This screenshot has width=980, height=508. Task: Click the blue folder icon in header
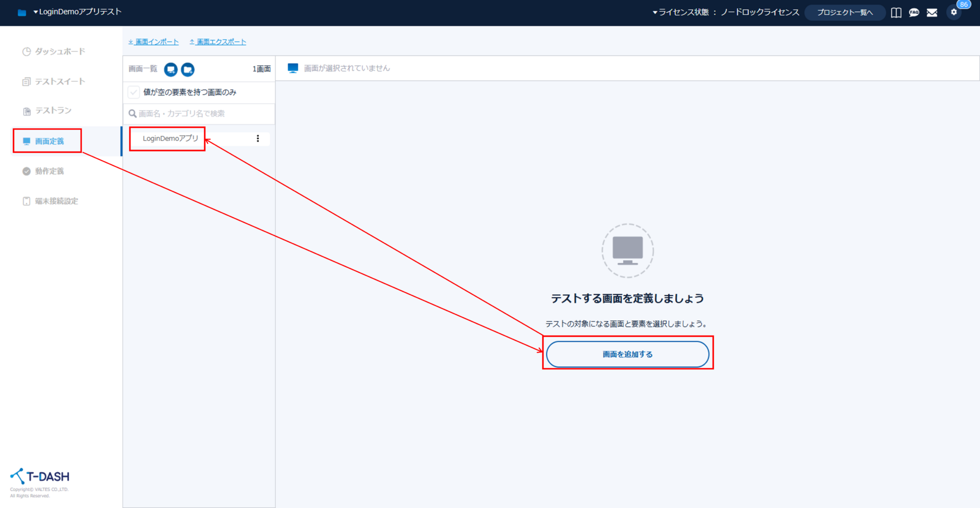[22, 12]
